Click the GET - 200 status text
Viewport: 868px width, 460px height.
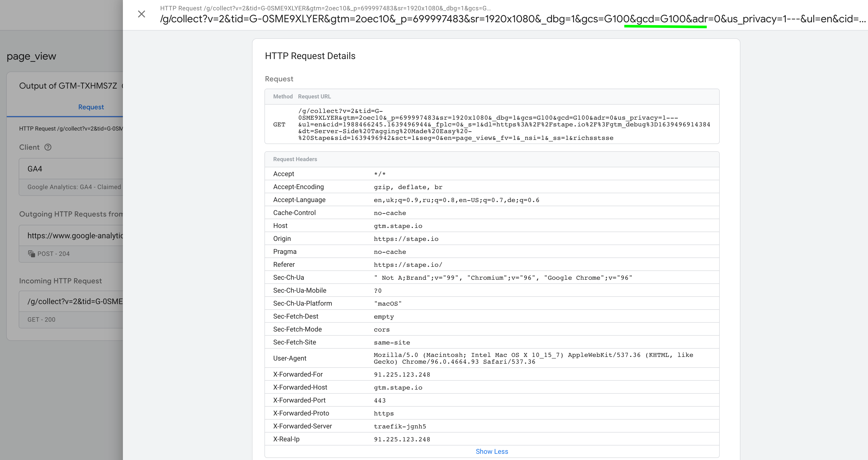[x=41, y=320]
